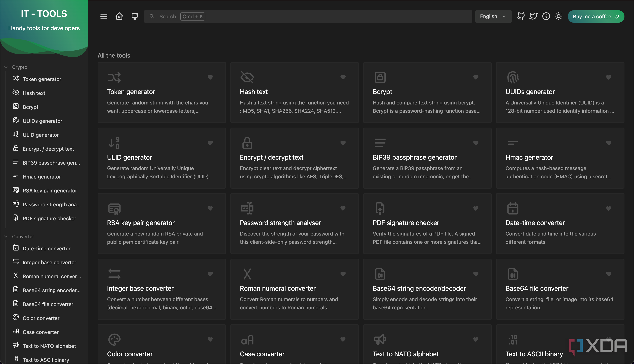Open the English language dropdown
Image resolution: width=634 pixels, height=364 pixels.
coord(493,16)
